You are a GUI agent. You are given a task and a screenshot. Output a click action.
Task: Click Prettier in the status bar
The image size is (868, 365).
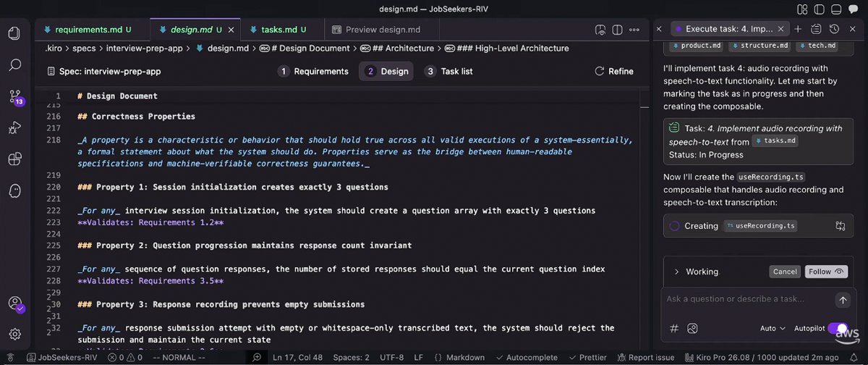click(587, 358)
